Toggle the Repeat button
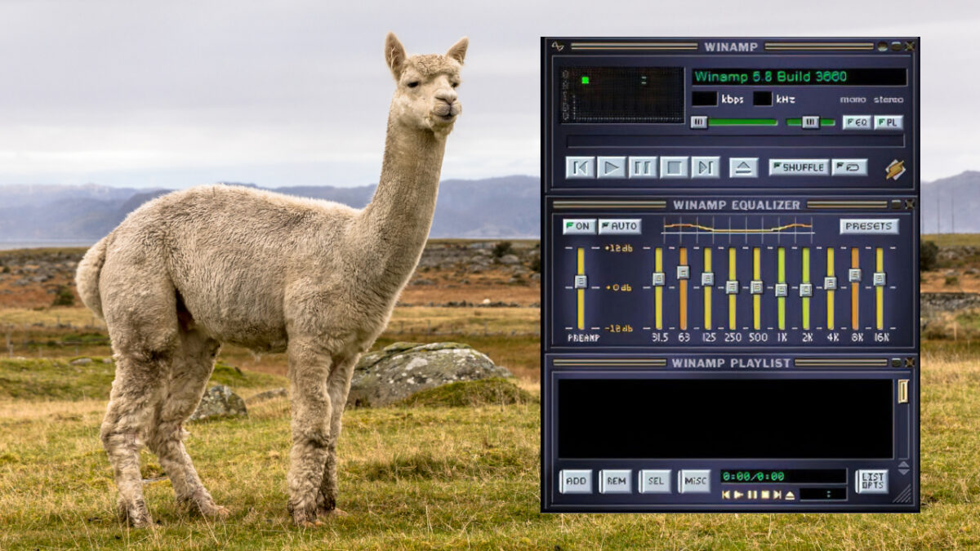Screen dimensions: 980x551 [849, 167]
